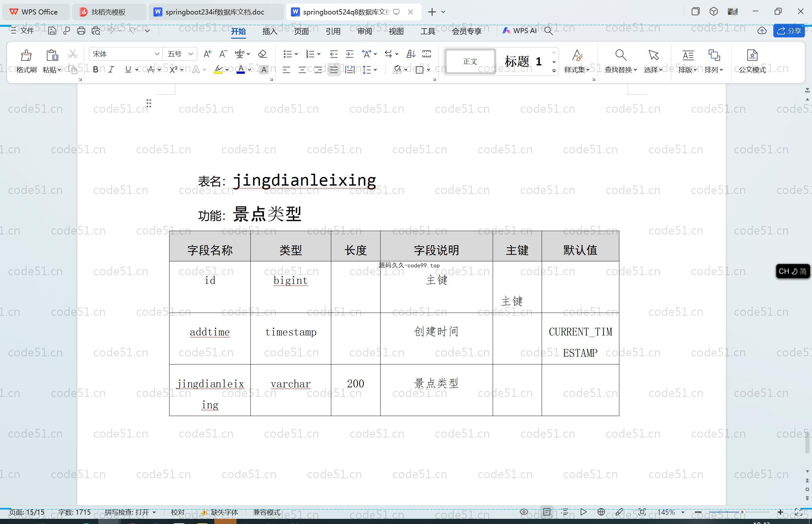Viewport: 812px width, 524px height.
Task: Expand numbered list options arrow
Action: 319,54
